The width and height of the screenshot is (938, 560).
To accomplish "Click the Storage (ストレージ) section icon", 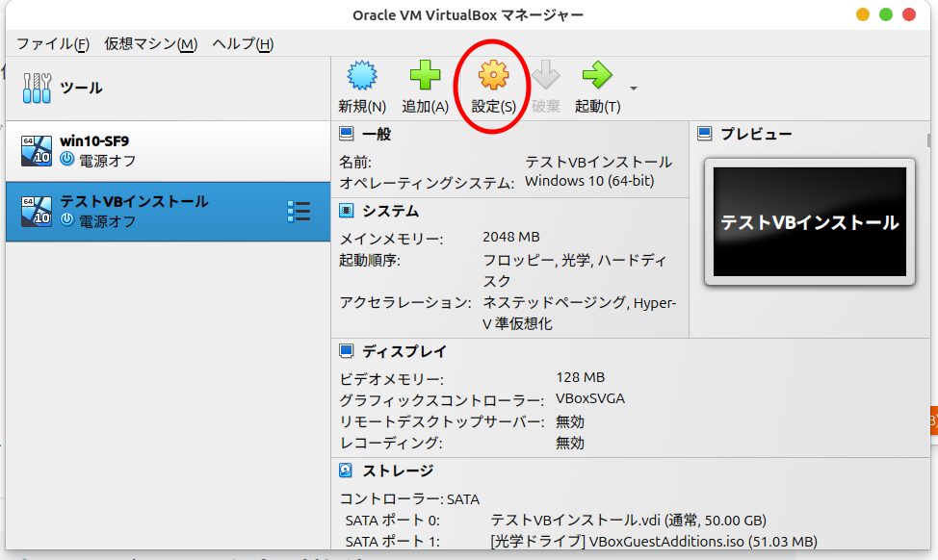I will [x=347, y=471].
